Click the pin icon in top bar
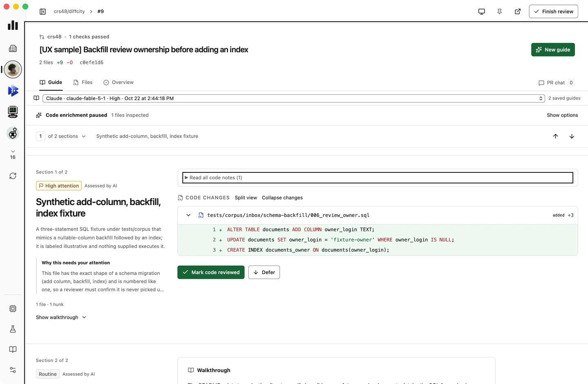 click(x=499, y=11)
